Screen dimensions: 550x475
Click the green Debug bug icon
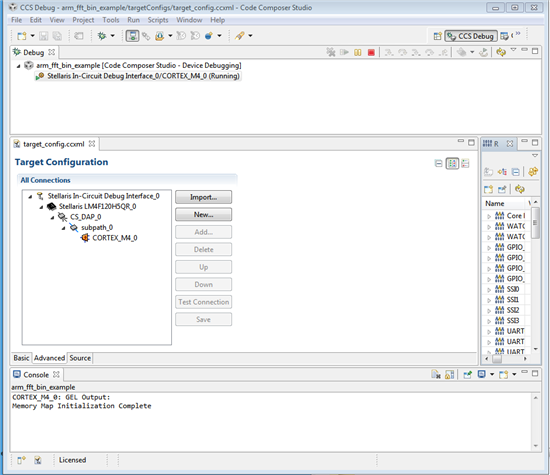[x=102, y=36]
